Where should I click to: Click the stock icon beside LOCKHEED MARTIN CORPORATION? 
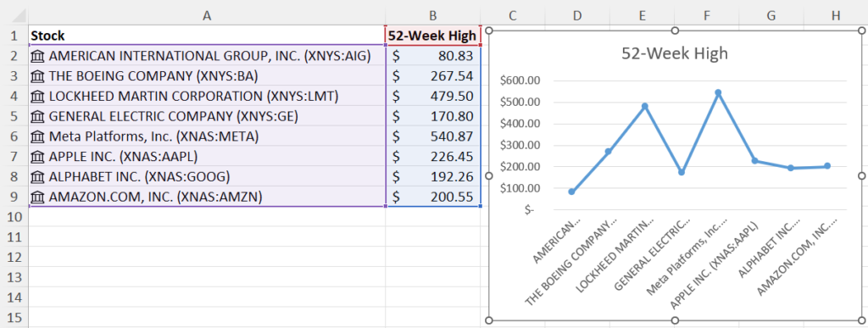(37, 97)
